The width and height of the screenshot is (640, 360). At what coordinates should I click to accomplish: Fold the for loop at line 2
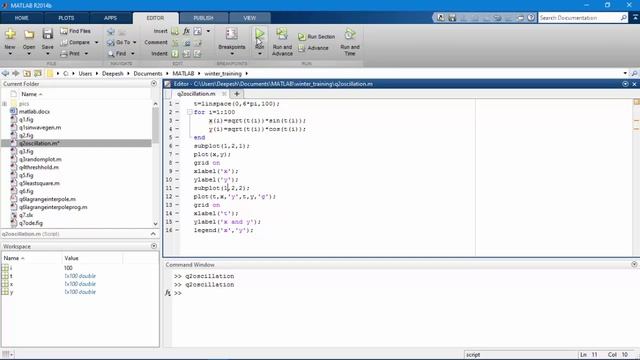click(190, 112)
